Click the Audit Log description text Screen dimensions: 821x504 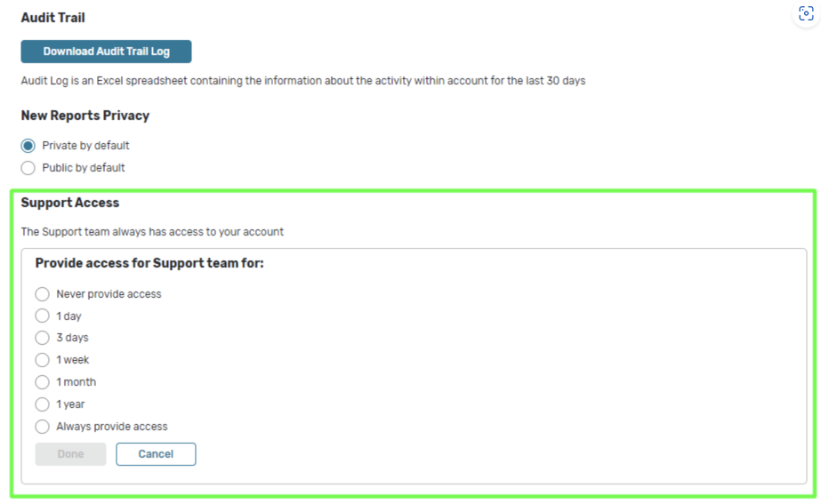tap(302, 81)
